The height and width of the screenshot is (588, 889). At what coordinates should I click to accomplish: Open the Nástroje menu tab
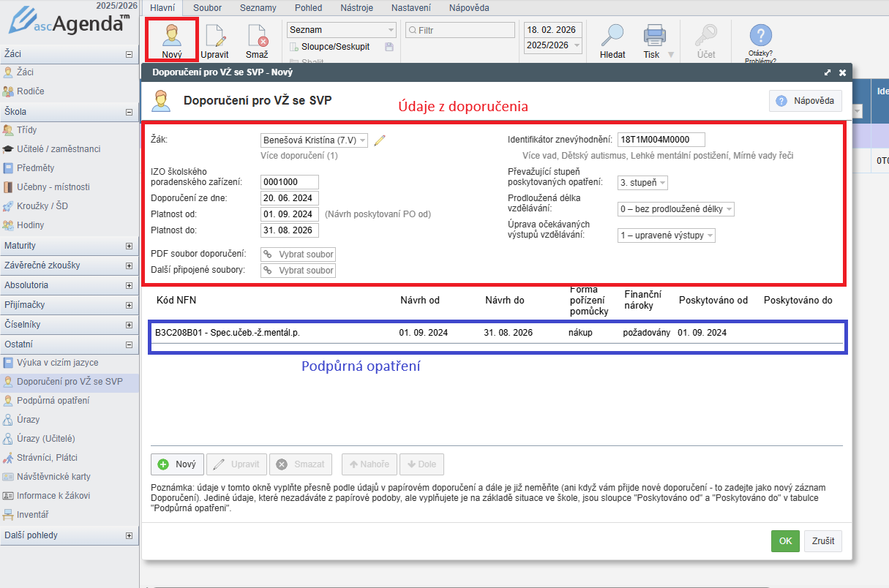pos(356,8)
